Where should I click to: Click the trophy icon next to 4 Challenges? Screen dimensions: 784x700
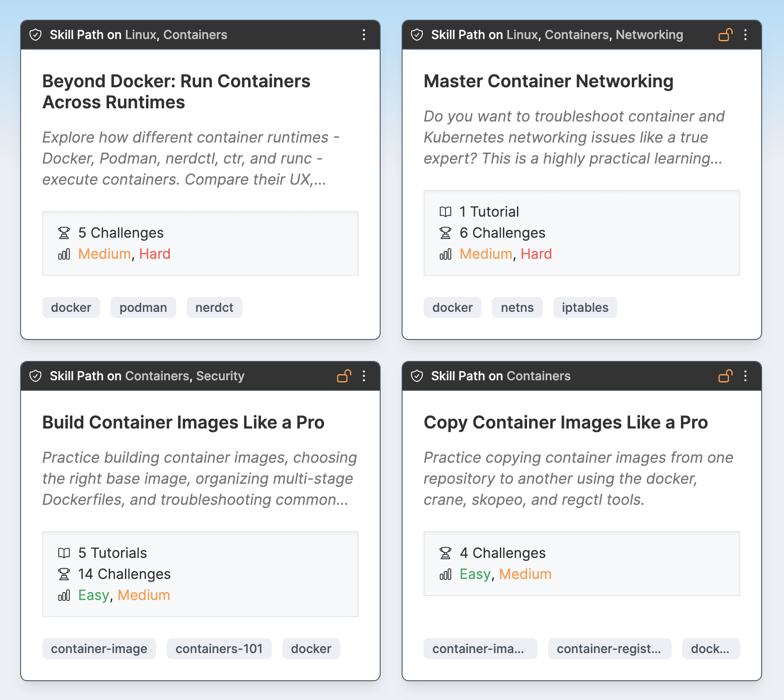click(446, 553)
